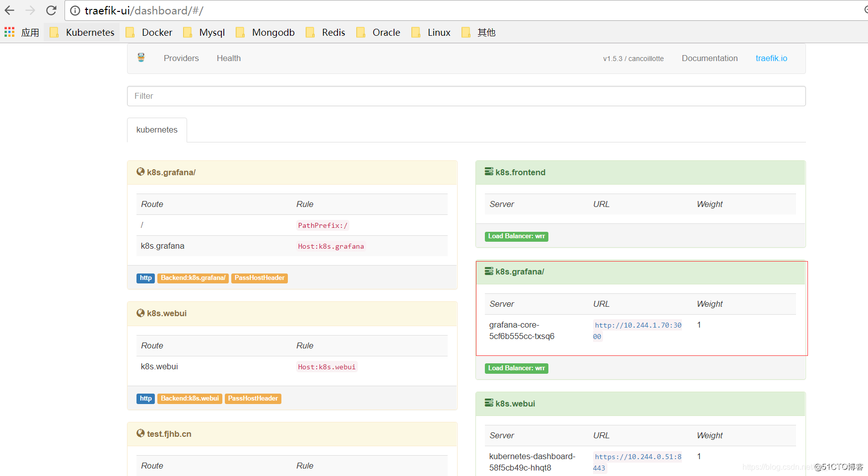Click globe icon beside k8s.webui frontend
The width and height of the screenshot is (868, 476).
(140, 313)
